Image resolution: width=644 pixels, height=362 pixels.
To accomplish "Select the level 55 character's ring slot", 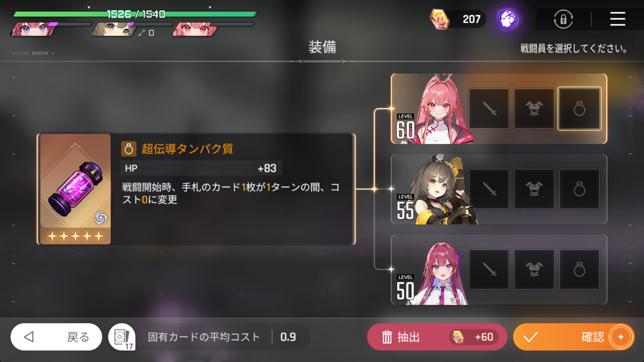I will coord(580,189).
